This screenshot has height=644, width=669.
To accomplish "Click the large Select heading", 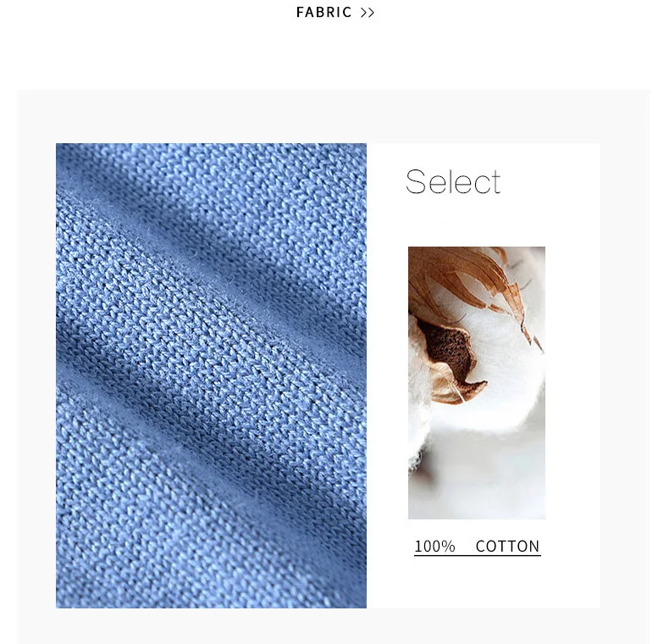I will point(453,181).
